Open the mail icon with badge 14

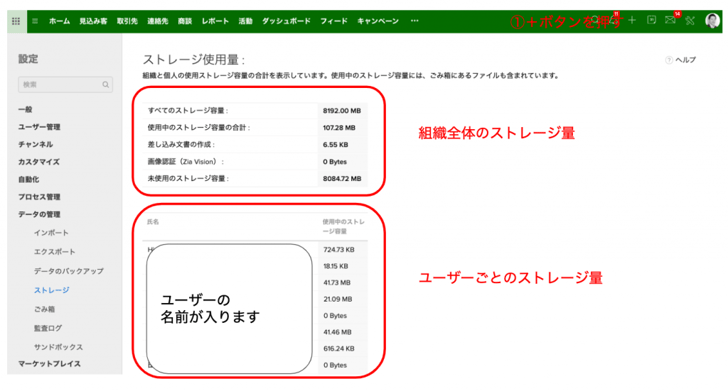pyautogui.click(x=670, y=20)
